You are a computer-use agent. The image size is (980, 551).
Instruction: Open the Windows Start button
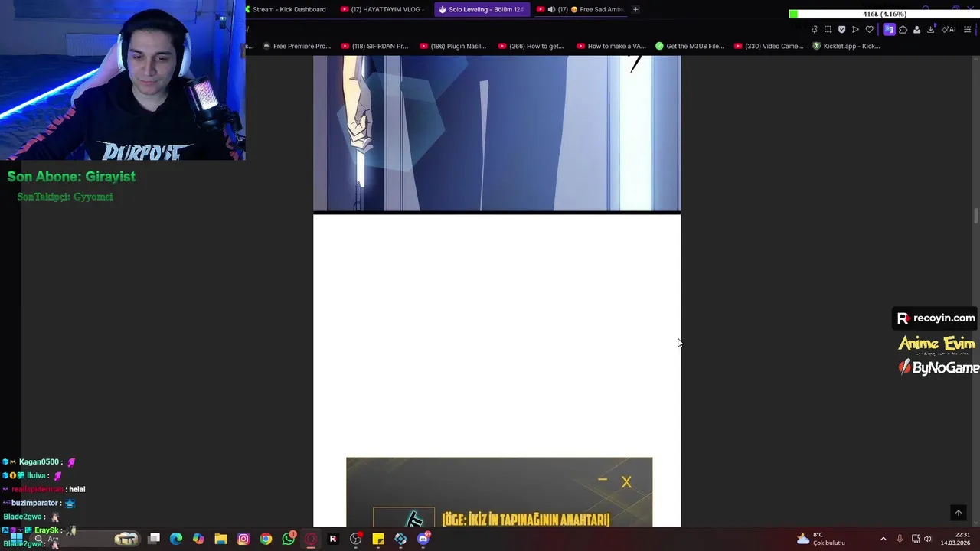point(16,539)
